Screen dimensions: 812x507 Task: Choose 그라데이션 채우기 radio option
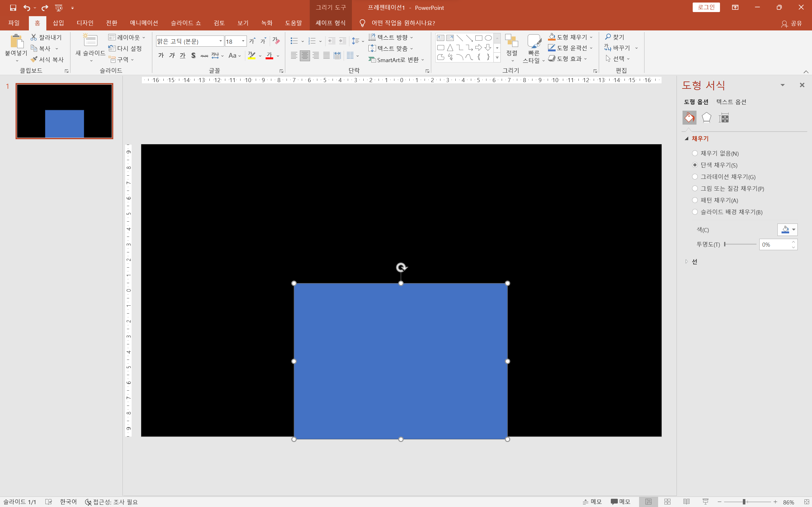tap(695, 177)
